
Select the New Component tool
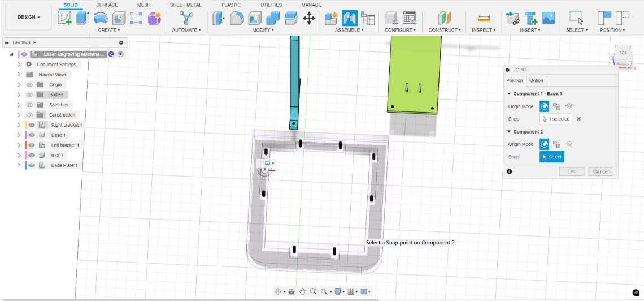click(x=331, y=18)
